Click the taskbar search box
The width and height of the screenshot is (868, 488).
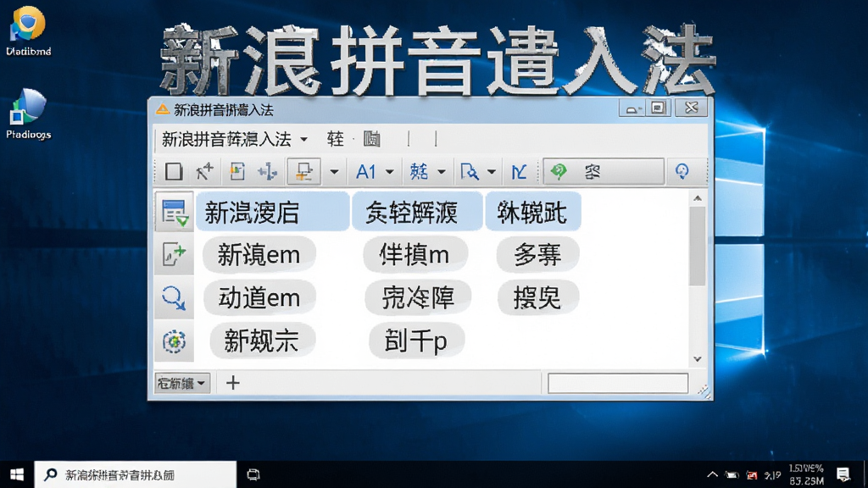pyautogui.click(x=136, y=474)
